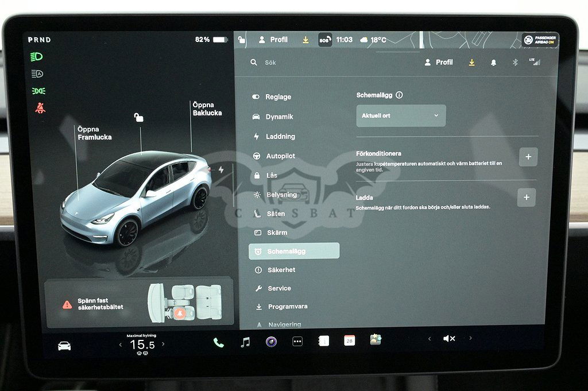Tap Öppna Baklucka to open the trunk
This screenshot has width=588, height=391.
tap(207, 109)
